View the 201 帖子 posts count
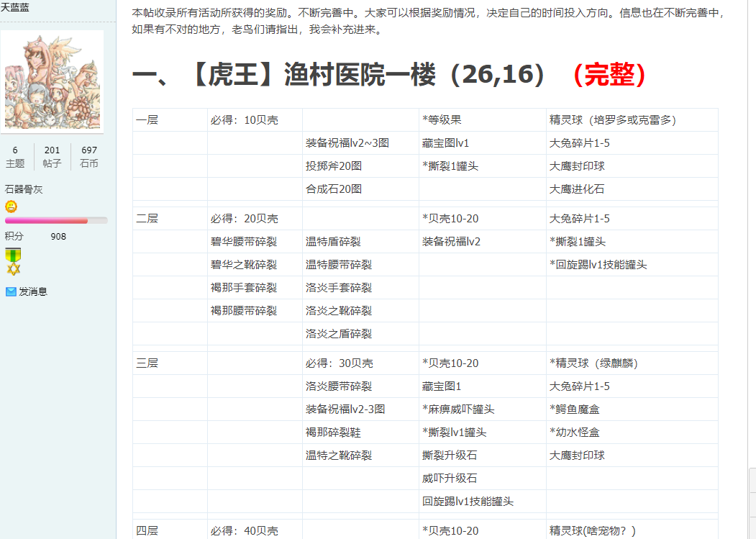 pyautogui.click(x=52, y=157)
